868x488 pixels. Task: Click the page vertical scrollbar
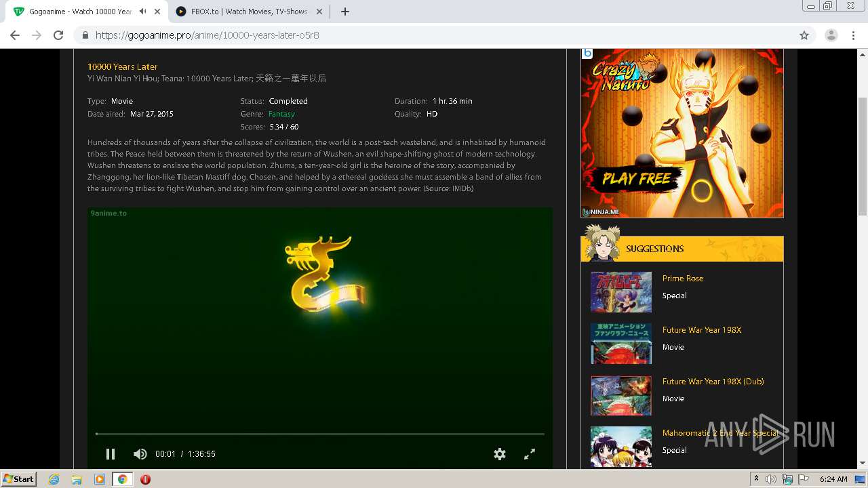(x=863, y=156)
